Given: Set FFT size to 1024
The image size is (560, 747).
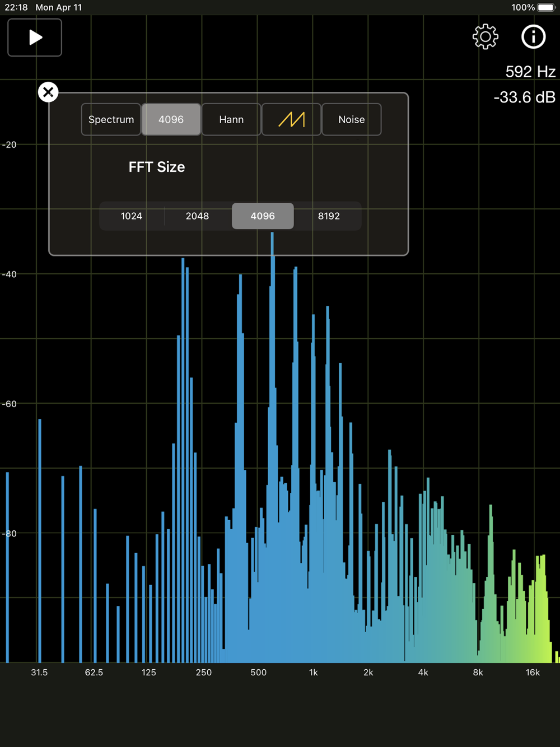Looking at the screenshot, I should point(132,216).
